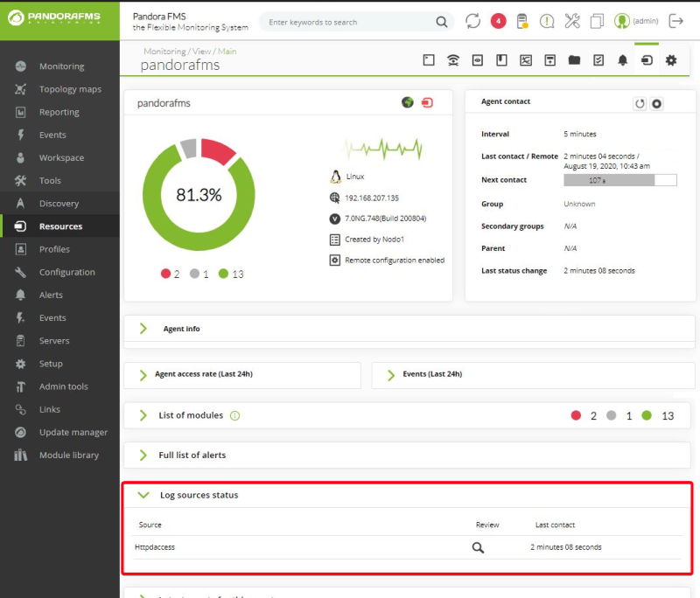Open Module library in the sidebar
The image size is (700, 598).
(59, 455)
